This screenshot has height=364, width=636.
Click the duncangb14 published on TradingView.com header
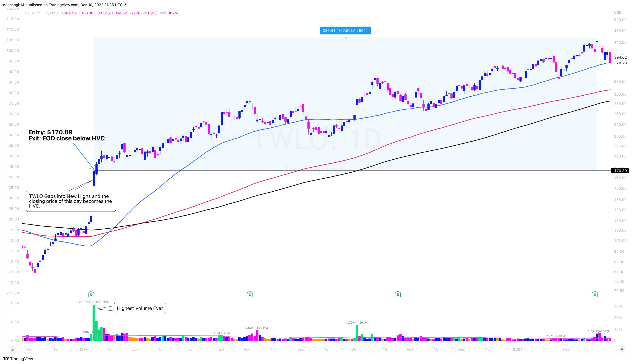(65, 5)
